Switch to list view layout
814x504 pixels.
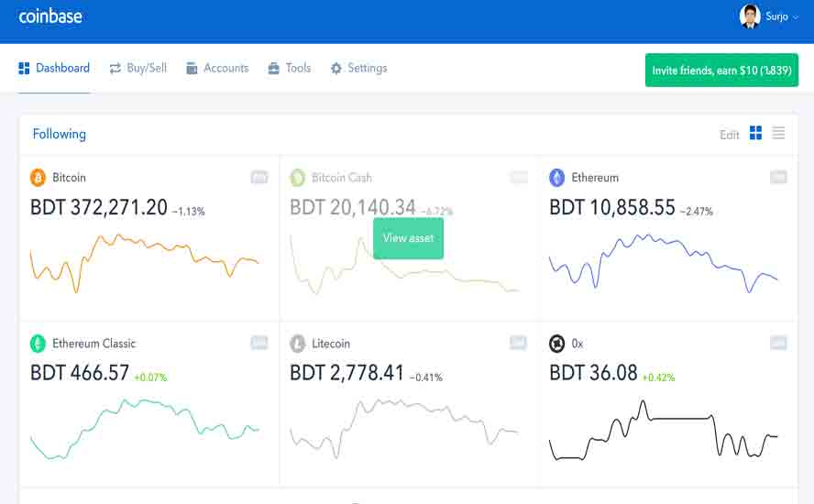778,134
